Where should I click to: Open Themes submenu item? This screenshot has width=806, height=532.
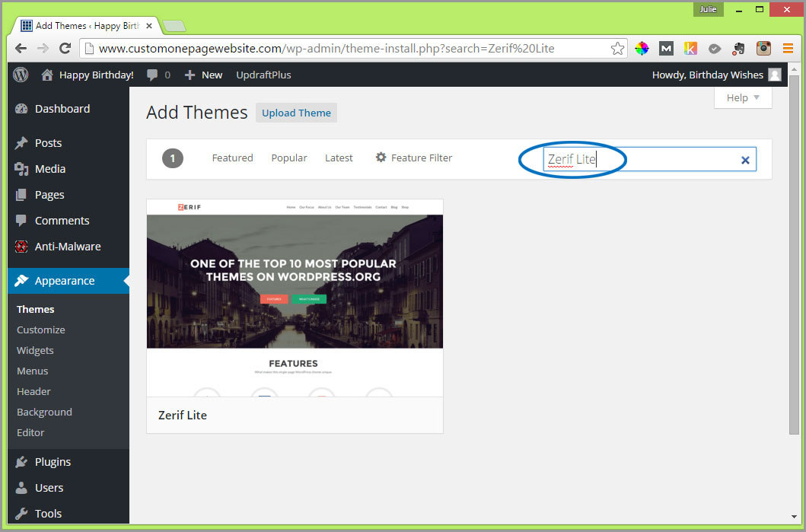pos(36,309)
